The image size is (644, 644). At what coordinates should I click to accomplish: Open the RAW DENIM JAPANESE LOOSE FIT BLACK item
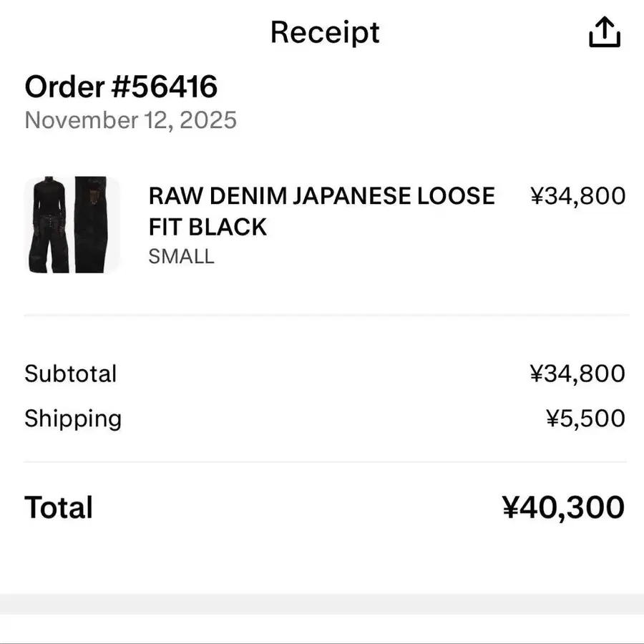coord(321,211)
